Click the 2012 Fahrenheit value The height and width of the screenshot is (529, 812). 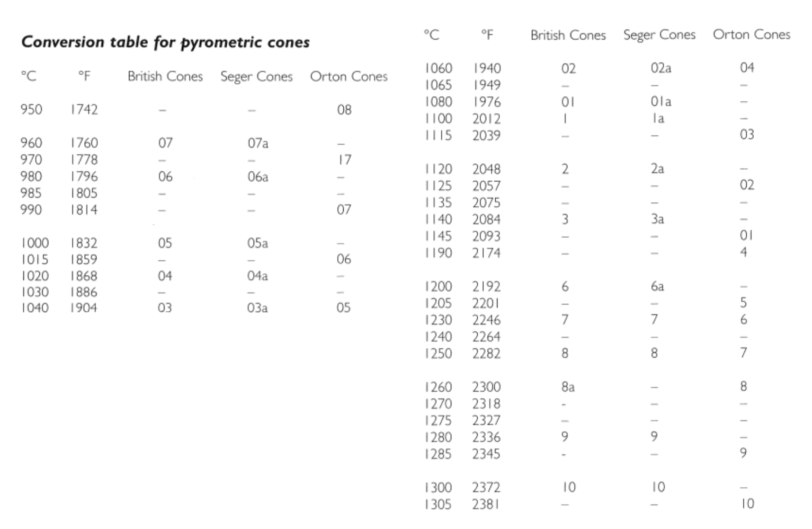pyautogui.click(x=486, y=119)
